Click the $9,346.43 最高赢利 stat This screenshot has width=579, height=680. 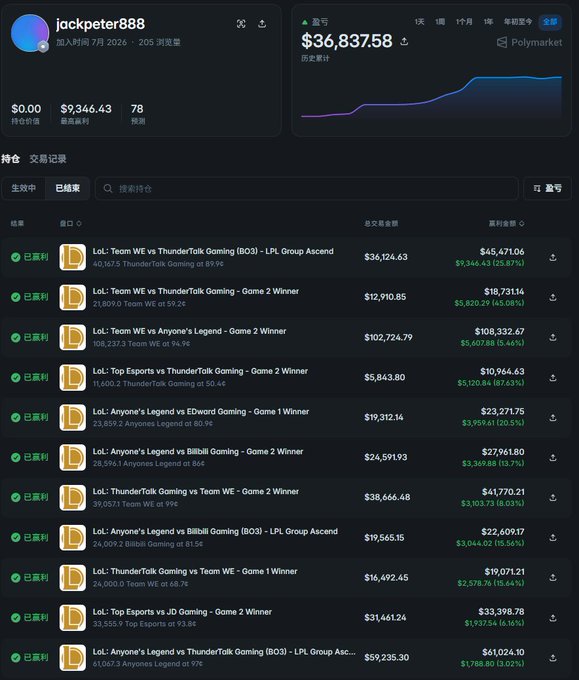click(86, 114)
